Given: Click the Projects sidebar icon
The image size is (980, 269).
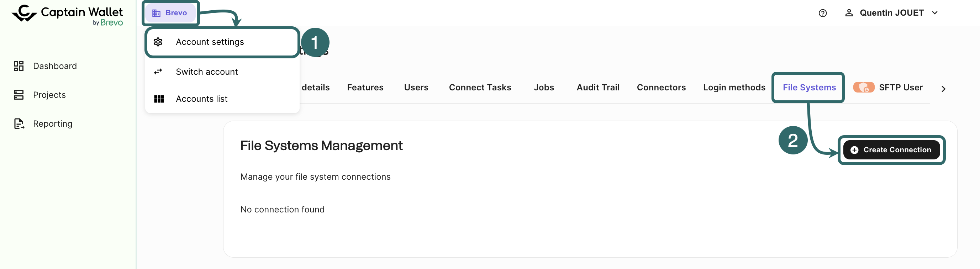Looking at the screenshot, I should coord(19,95).
